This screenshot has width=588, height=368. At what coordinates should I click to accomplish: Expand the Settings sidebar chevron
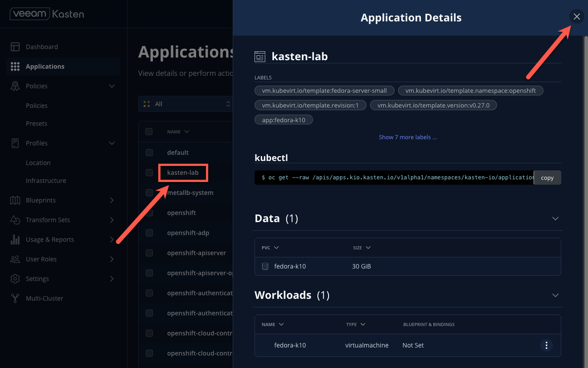click(x=112, y=279)
